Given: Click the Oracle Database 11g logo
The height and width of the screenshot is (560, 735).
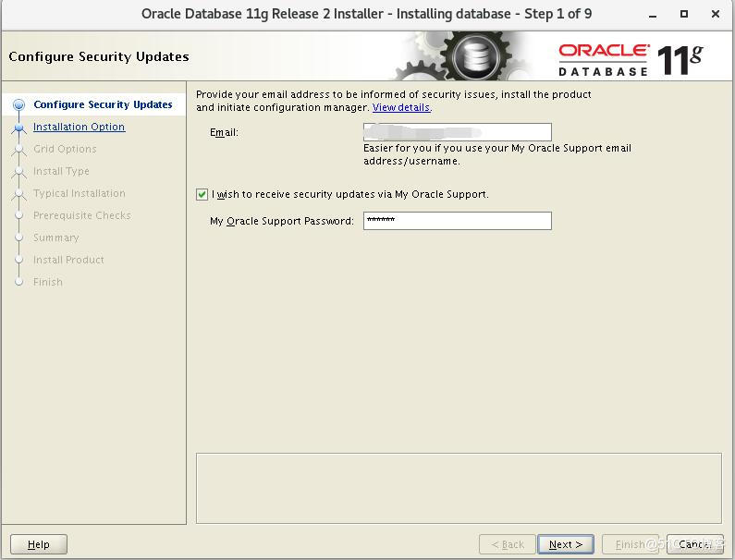Looking at the screenshot, I should (x=631, y=60).
